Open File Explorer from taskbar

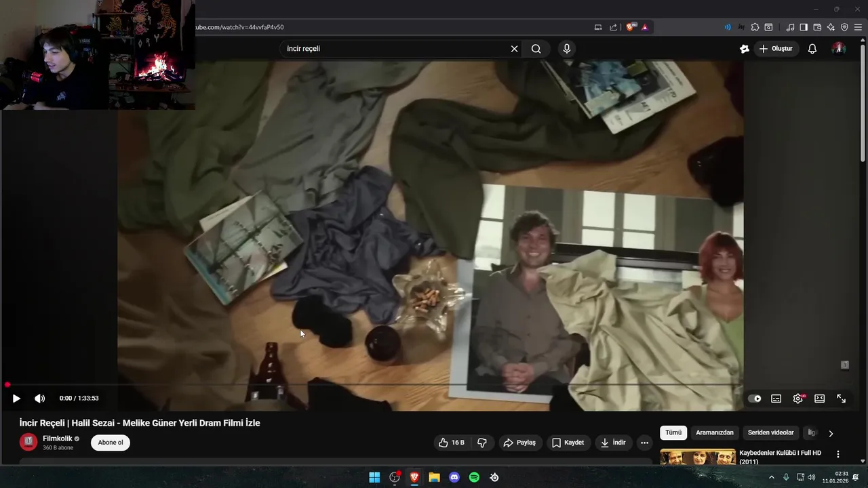tap(434, 477)
